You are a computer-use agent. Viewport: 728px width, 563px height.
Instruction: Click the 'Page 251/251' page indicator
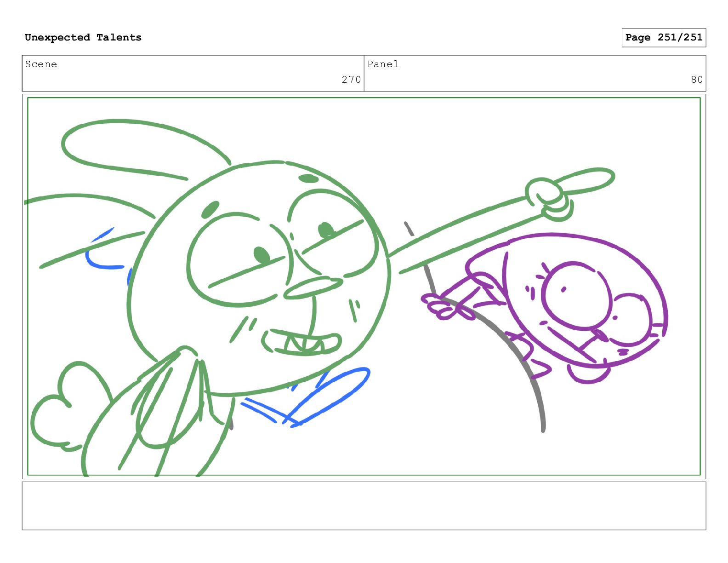point(664,38)
